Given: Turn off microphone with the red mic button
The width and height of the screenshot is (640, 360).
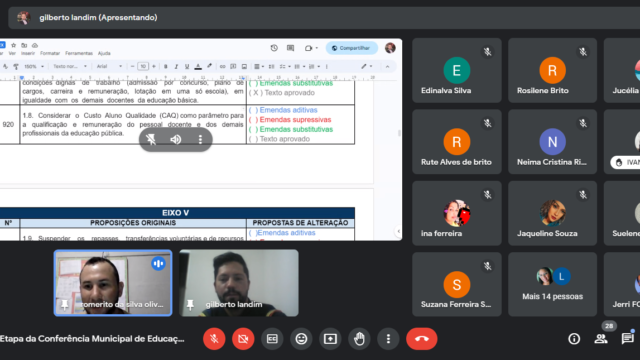Looking at the screenshot, I should [214, 339].
